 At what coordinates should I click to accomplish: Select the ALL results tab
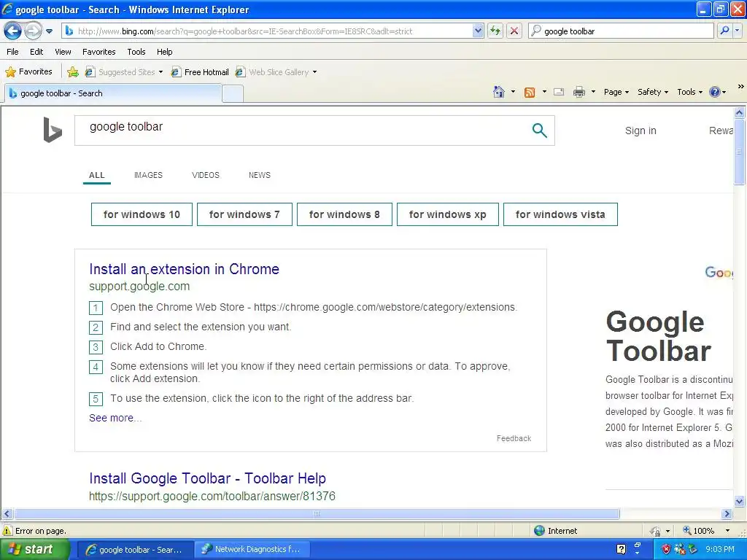tap(97, 175)
